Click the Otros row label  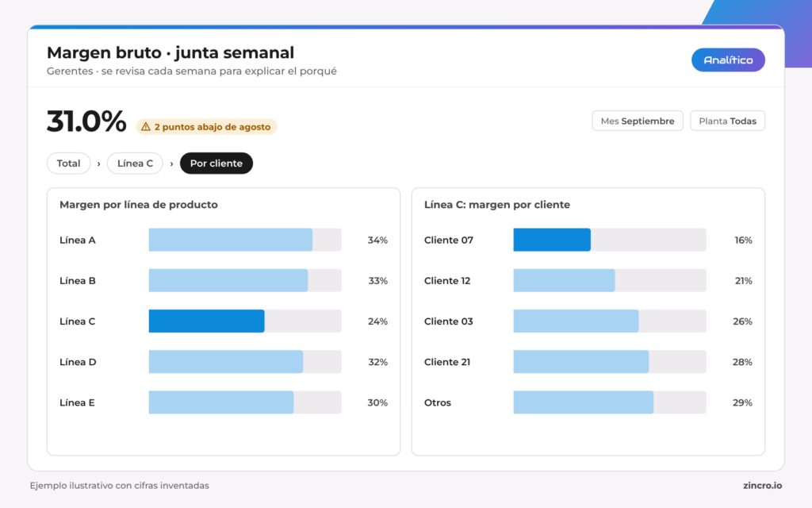click(438, 402)
